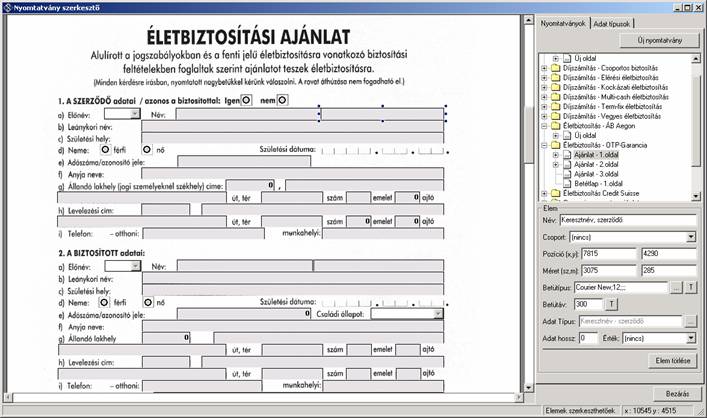Viewport: 707px width, 418px height.
Task: Collapse the Életbiztosítás - ÁB Aegon node
Action: 544,126
